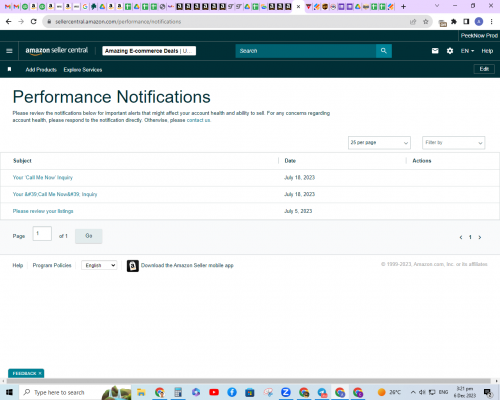Open the Amazon Seller mobile app icon
The width and height of the screenshot is (500, 400).
133,266
